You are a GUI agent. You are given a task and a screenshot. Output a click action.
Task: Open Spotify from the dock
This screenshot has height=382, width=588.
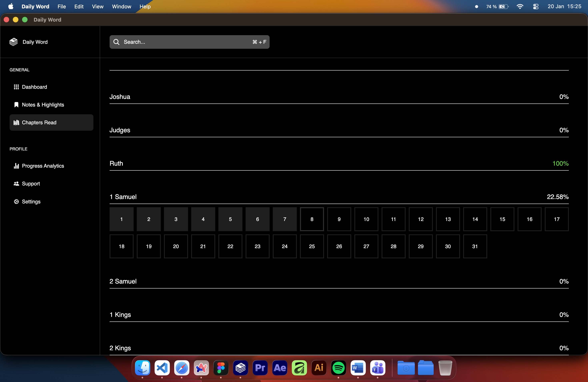point(338,368)
